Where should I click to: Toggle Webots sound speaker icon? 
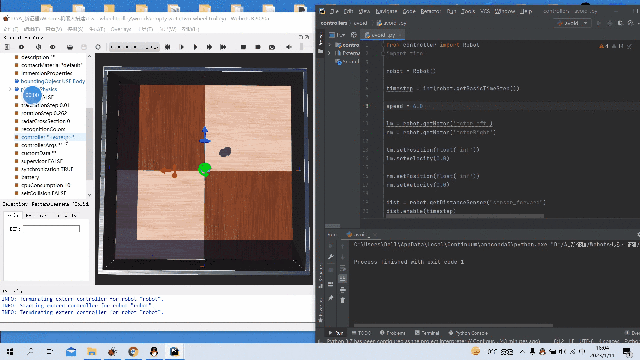pos(289,47)
